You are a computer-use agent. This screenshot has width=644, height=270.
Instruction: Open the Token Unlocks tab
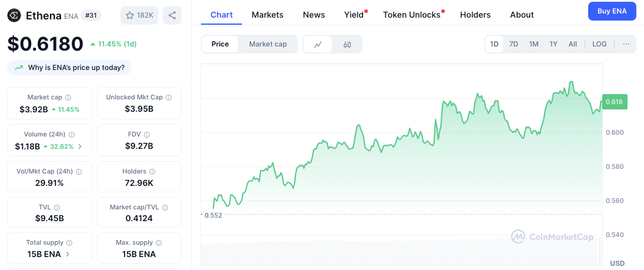(412, 15)
